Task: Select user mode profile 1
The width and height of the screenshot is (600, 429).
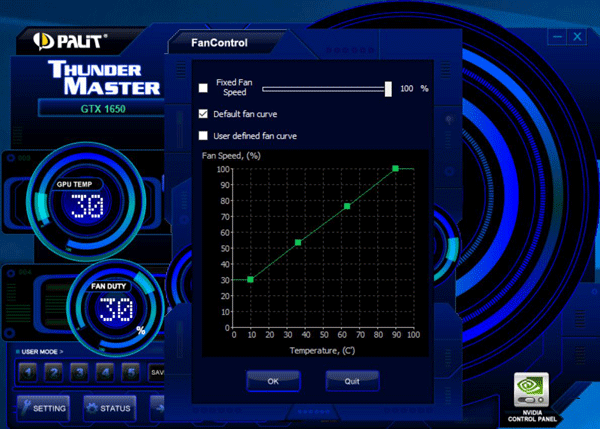Action: pyautogui.click(x=28, y=372)
